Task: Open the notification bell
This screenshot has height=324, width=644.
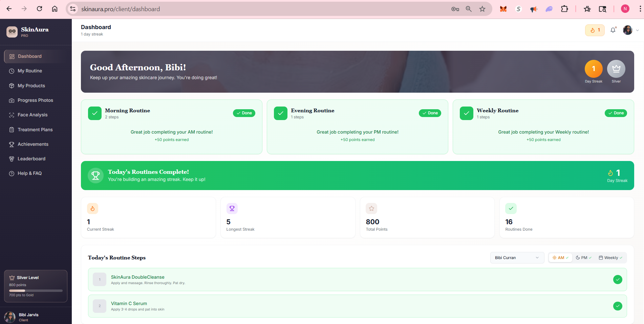Action: coord(613,30)
